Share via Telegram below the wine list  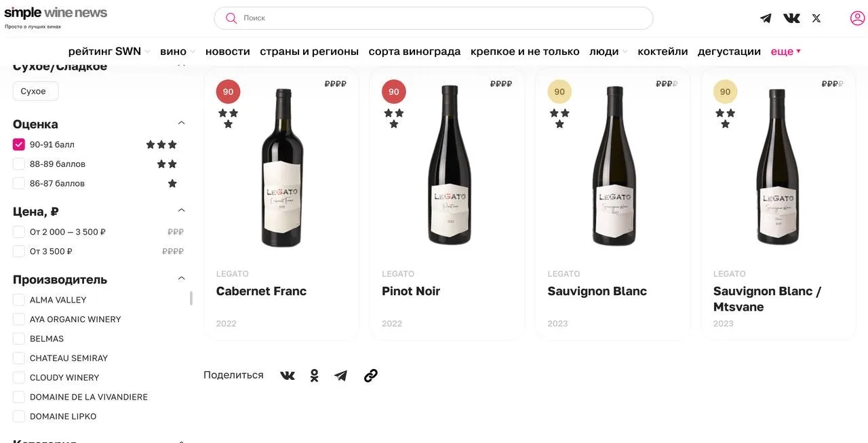tap(340, 375)
